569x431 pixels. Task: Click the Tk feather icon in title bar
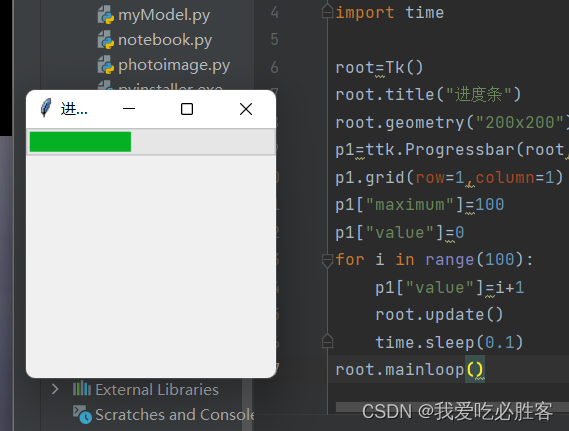click(46, 108)
